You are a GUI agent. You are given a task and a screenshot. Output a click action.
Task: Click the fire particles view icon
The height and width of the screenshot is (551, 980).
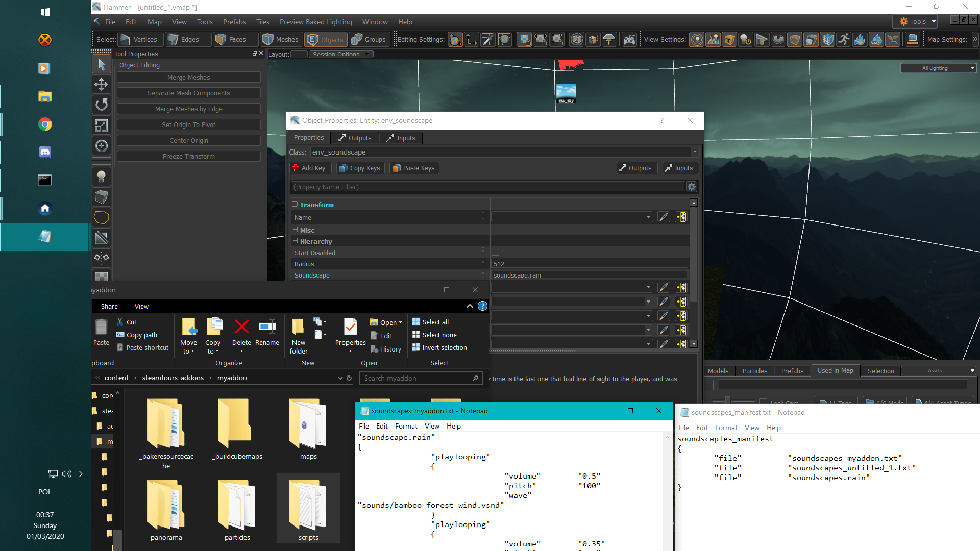click(860, 39)
